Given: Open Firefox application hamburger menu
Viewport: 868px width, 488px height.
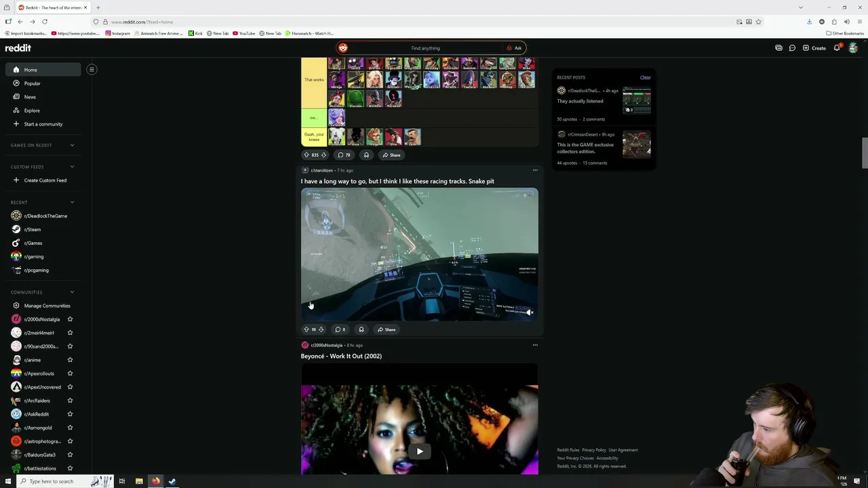Looking at the screenshot, I should (x=859, y=22).
